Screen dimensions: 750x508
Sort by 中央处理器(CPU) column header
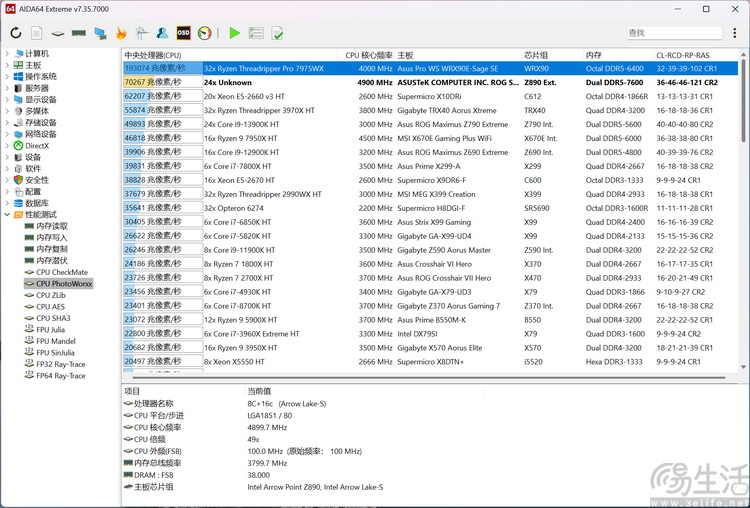tap(230, 55)
